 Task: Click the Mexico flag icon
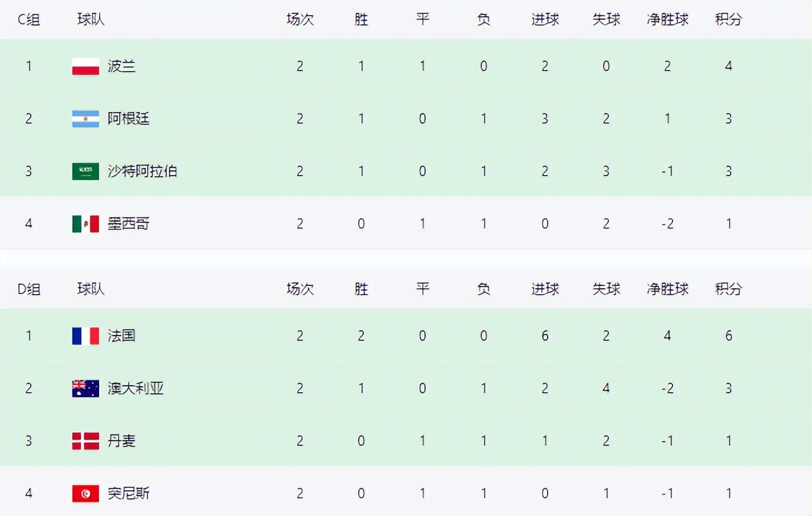85,224
